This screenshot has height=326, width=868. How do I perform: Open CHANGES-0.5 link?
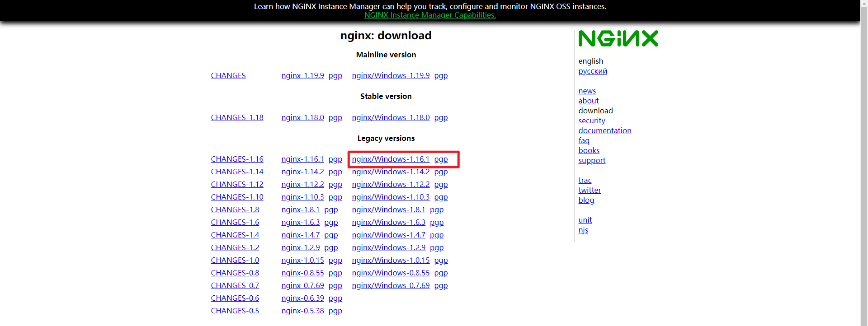tap(235, 311)
